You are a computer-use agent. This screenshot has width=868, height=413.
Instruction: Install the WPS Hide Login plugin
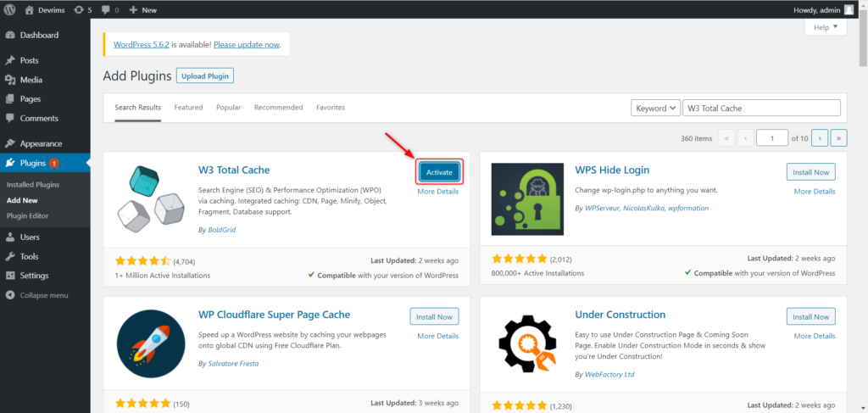811,172
